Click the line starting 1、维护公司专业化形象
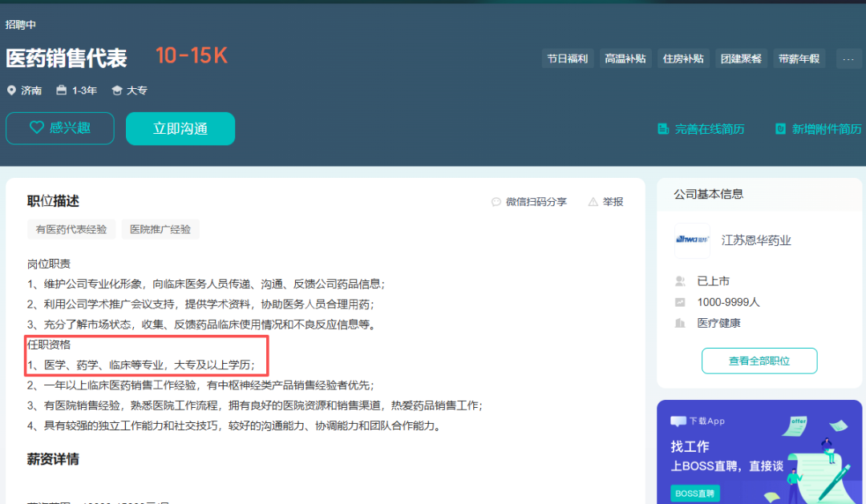 206,284
